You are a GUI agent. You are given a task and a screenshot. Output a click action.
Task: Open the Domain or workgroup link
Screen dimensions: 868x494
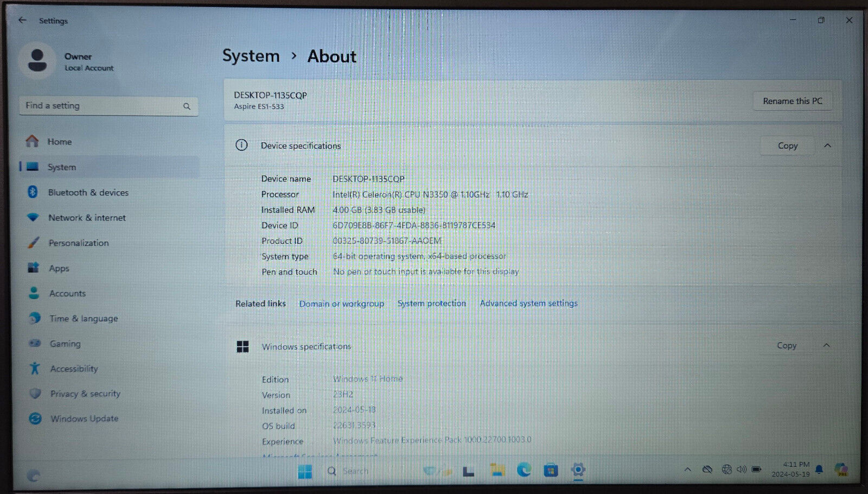(x=342, y=304)
